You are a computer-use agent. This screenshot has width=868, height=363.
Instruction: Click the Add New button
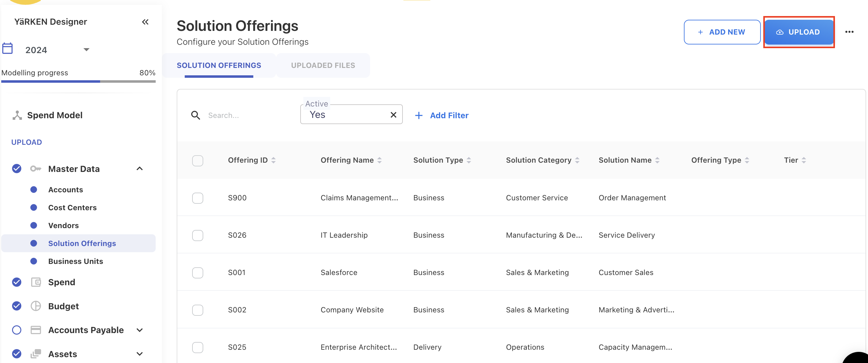tap(722, 32)
